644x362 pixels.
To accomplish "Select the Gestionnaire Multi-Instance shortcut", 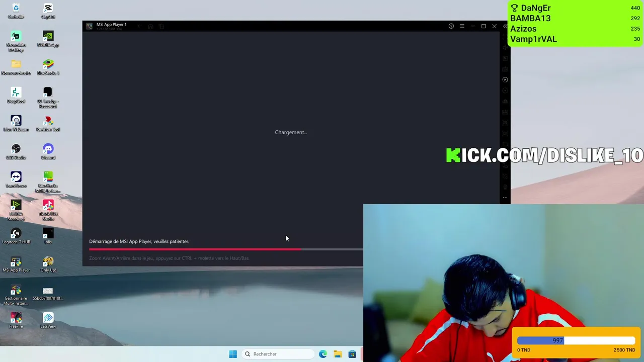I will click(x=16, y=295).
